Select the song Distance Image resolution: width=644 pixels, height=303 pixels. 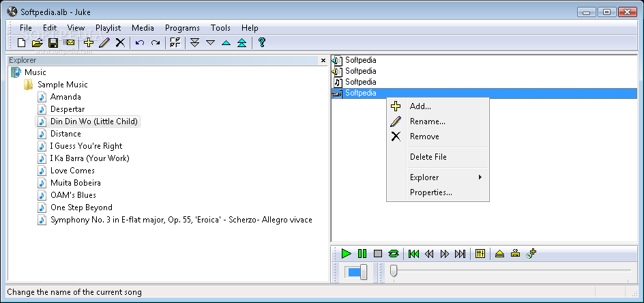click(x=65, y=134)
